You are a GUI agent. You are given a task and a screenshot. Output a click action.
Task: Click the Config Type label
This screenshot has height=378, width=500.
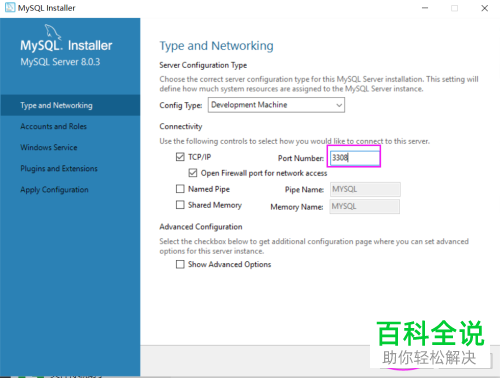181,105
